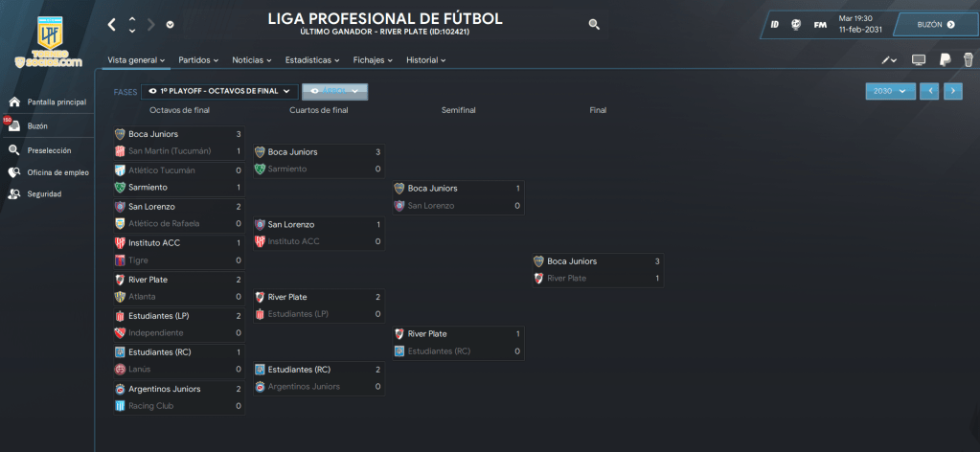Open Pantalla principal from the sidebar
Viewport: 980px width, 452px height.
coord(57,102)
